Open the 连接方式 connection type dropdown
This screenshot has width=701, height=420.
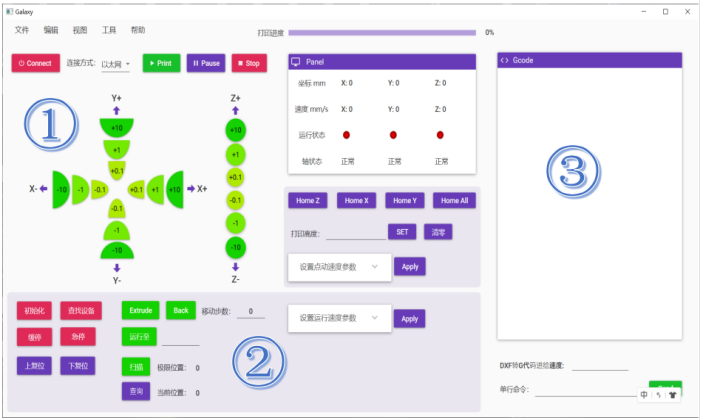116,64
